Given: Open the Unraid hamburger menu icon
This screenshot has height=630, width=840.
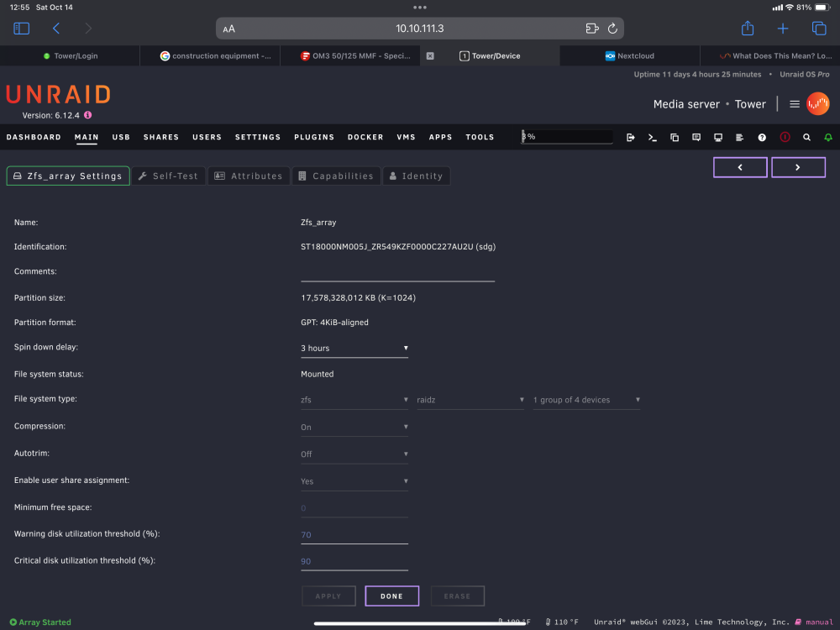Looking at the screenshot, I should [795, 104].
